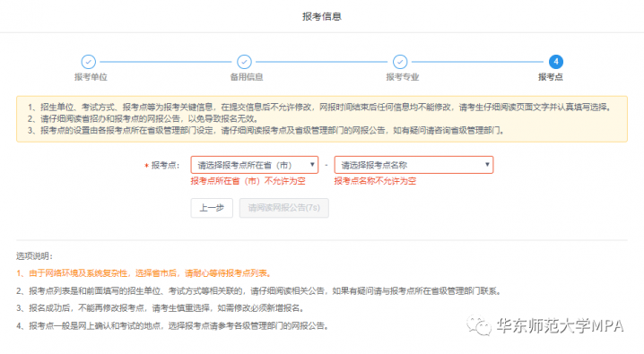
Task: Open the 请选择报考点所在省（市） dropdown
Action: click(255, 165)
